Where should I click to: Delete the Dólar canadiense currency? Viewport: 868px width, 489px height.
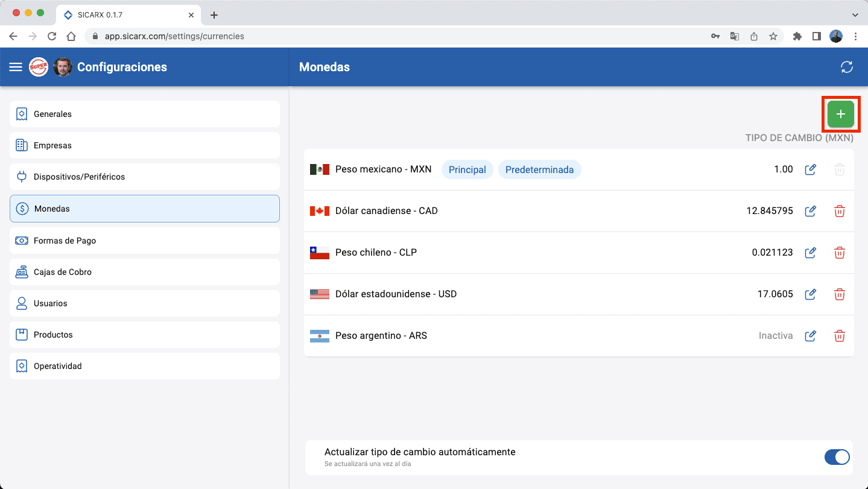[x=840, y=211]
